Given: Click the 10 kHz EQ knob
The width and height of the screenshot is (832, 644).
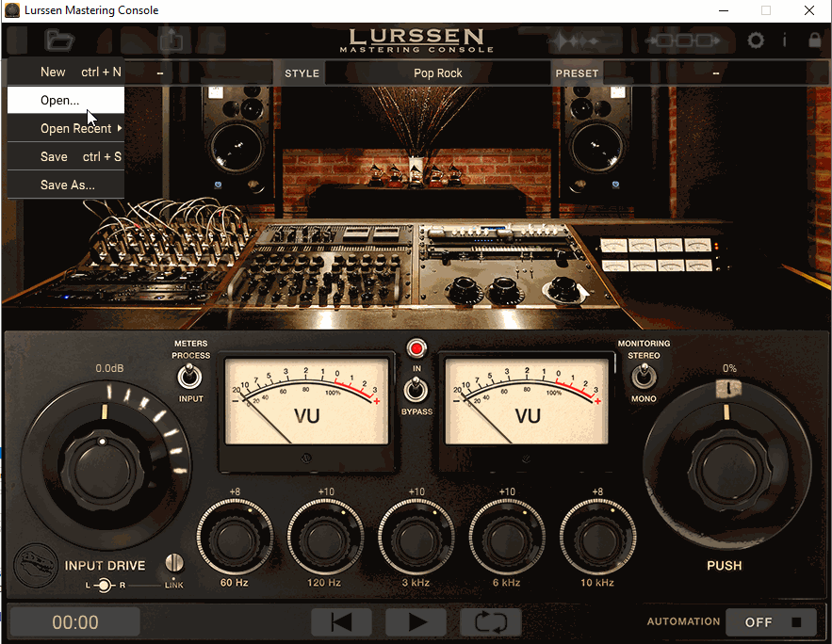Looking at the screenshot, I should [597, 537].
